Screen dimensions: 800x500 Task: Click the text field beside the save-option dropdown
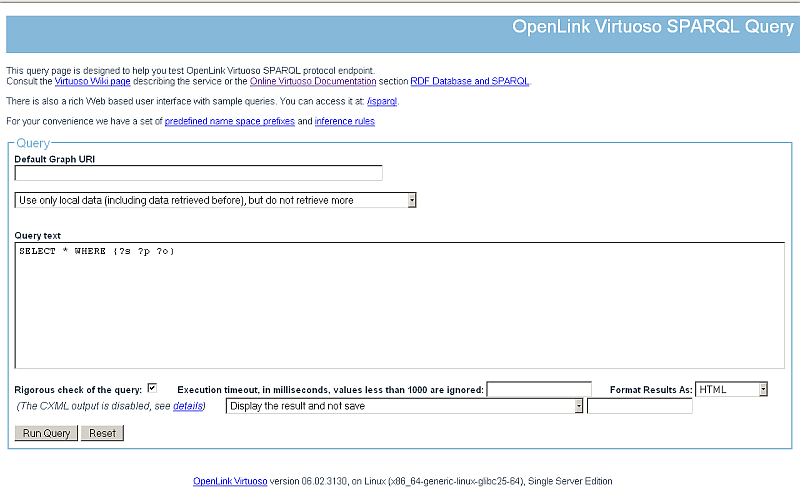[639, 406]
